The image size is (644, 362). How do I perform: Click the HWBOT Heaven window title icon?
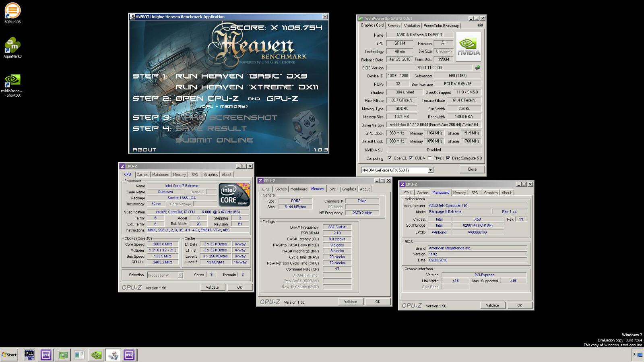(x=132, y=17)
